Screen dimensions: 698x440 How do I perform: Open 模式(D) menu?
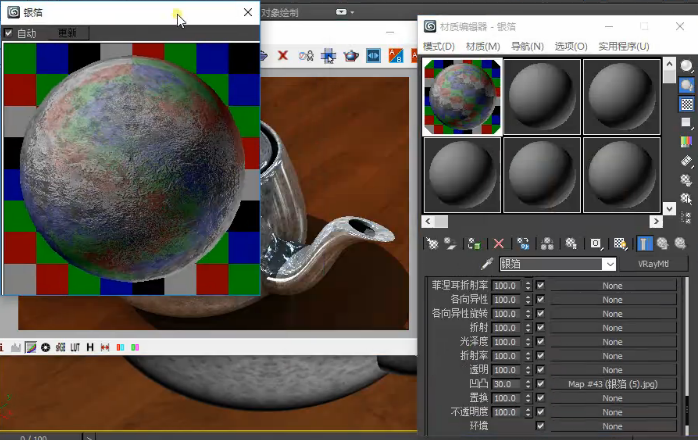click(438, 46)
